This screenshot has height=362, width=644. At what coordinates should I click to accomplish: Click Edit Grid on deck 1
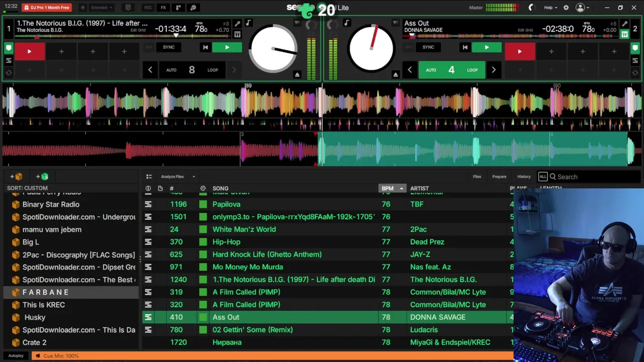point(138,30)
